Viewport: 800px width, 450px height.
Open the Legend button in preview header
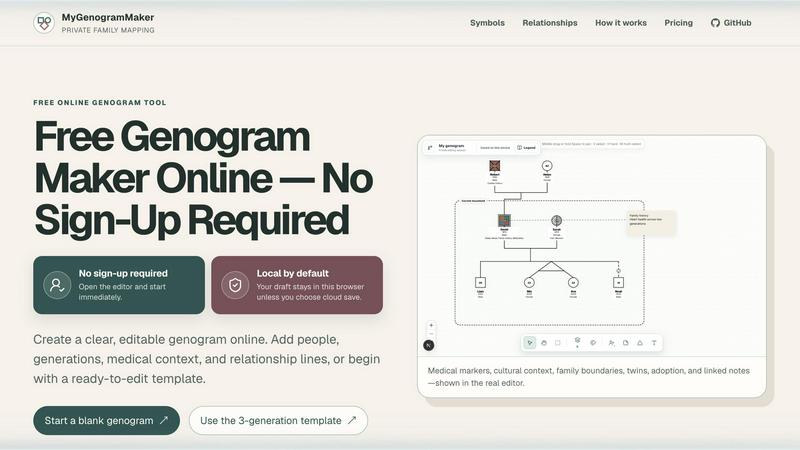coord(527,147)
